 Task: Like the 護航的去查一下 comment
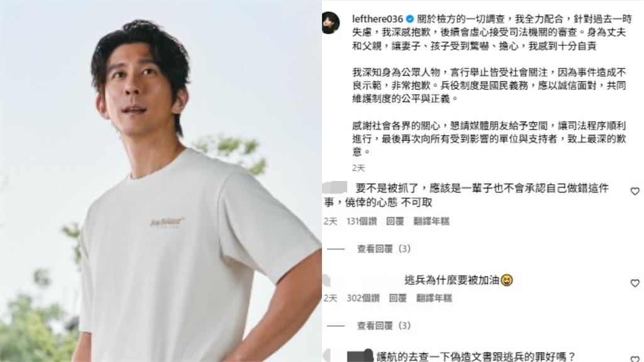coord(635,359)
